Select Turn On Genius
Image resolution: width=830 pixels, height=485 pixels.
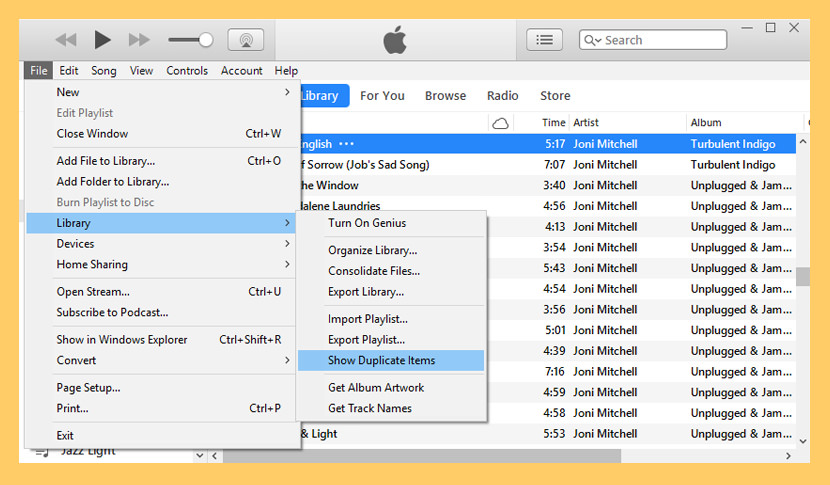click(391, 223)
